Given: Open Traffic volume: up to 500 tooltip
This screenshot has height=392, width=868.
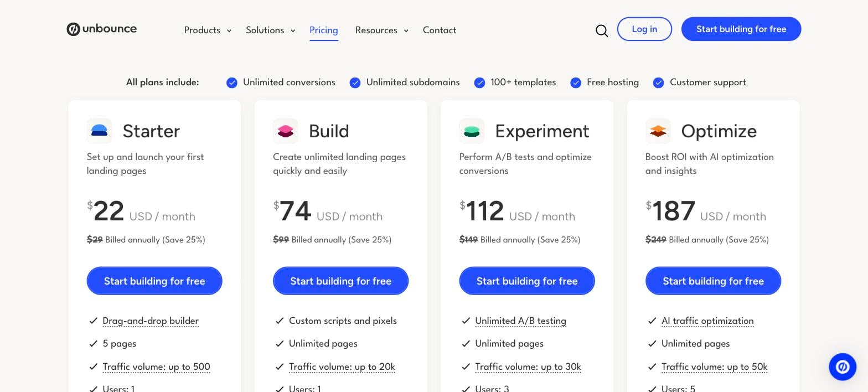Looking at the screenshot, I should [x=156, y=367].
